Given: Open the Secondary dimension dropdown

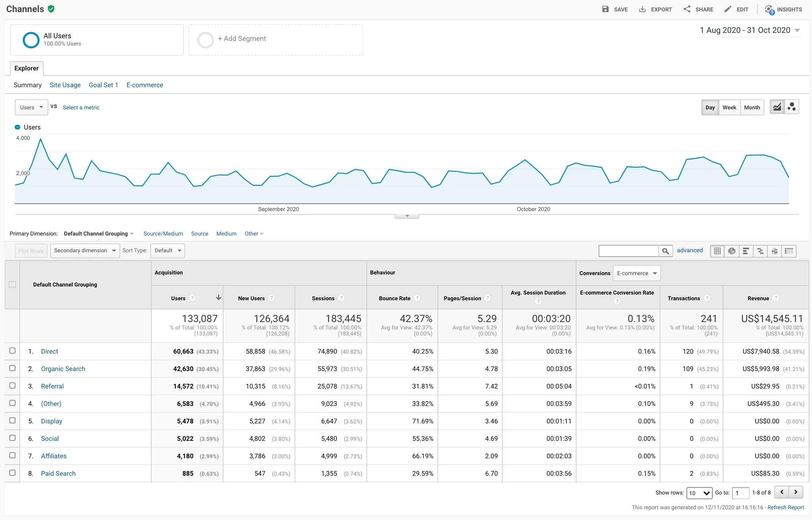Looking at the screenshot, I should point(85,251).
